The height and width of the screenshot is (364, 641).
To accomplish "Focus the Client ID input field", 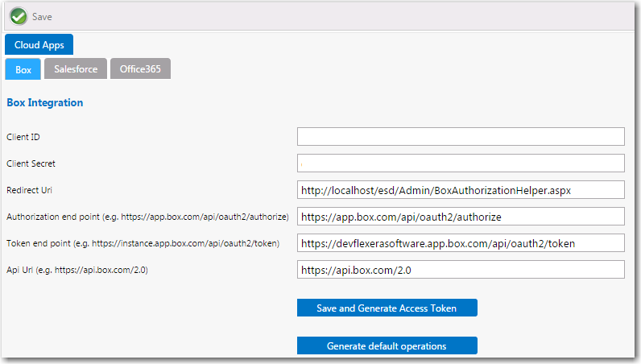I will 461,136.
